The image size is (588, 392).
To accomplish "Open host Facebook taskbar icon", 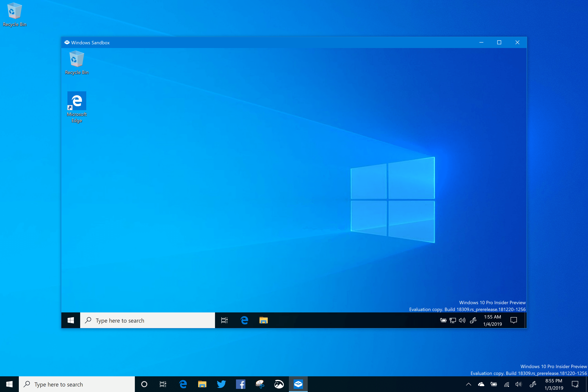I will click(240, 384).
